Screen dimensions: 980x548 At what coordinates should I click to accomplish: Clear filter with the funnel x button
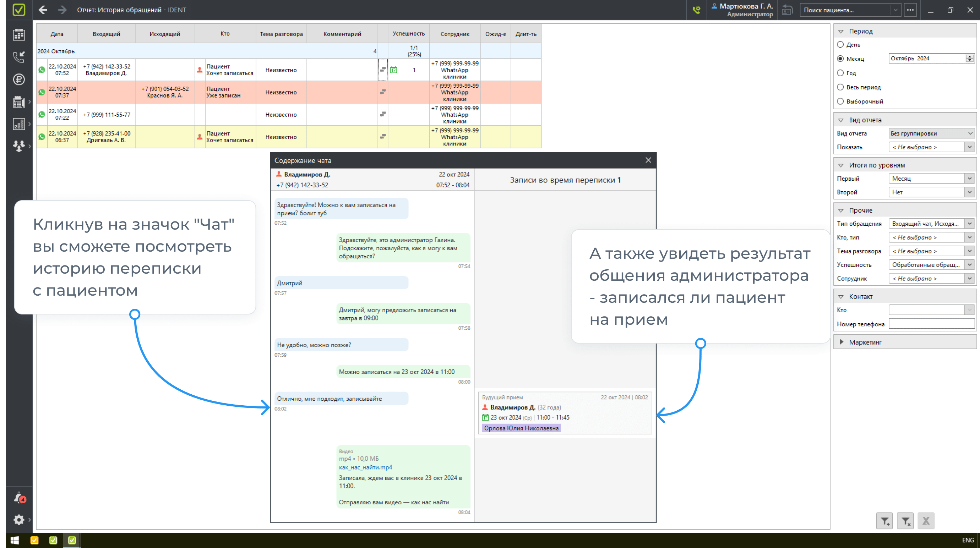[x=905, y=521]
